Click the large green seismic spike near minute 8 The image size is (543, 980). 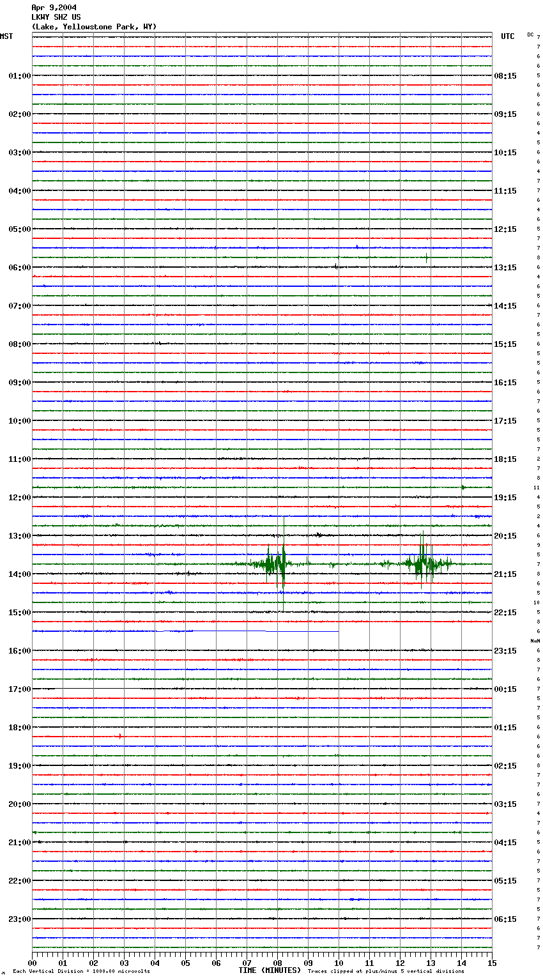[283, 563]
